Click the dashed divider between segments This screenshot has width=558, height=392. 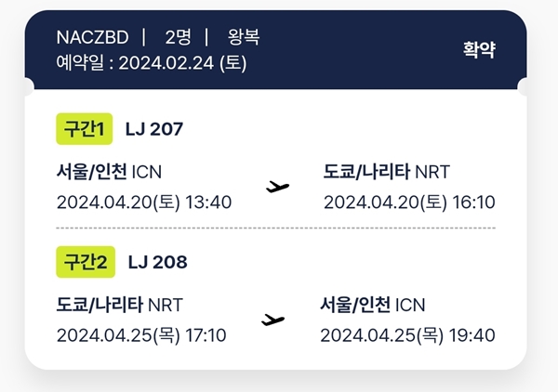coord(276,228)
